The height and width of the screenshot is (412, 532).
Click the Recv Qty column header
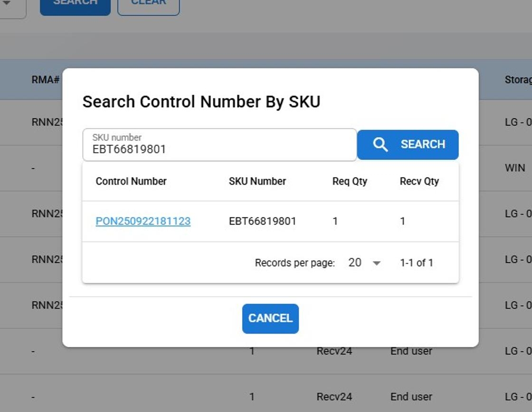click(x=419, y=181)
